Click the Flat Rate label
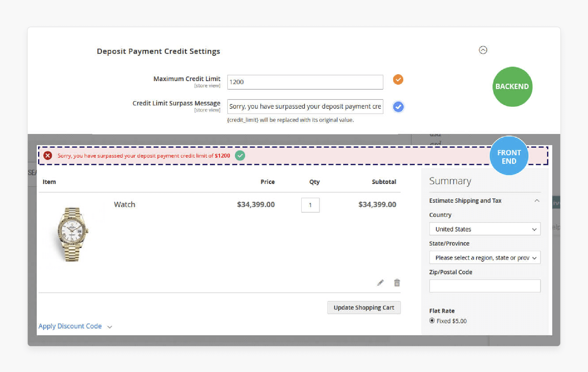588x372 pixels. pos(442,311)
